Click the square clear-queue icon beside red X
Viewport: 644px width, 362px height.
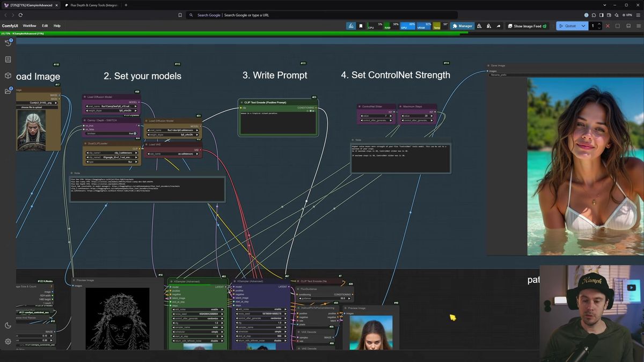pos(617,26)
